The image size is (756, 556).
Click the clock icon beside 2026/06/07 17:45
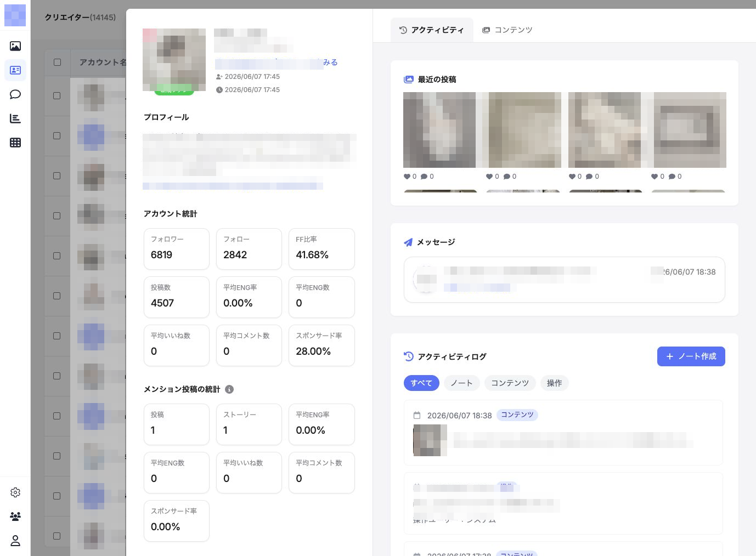point(219,90)
